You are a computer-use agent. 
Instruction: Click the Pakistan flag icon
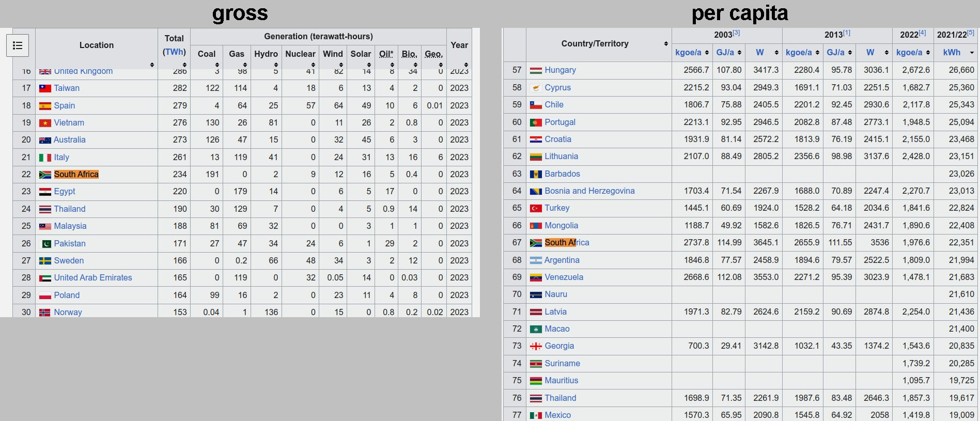[46, 244]
